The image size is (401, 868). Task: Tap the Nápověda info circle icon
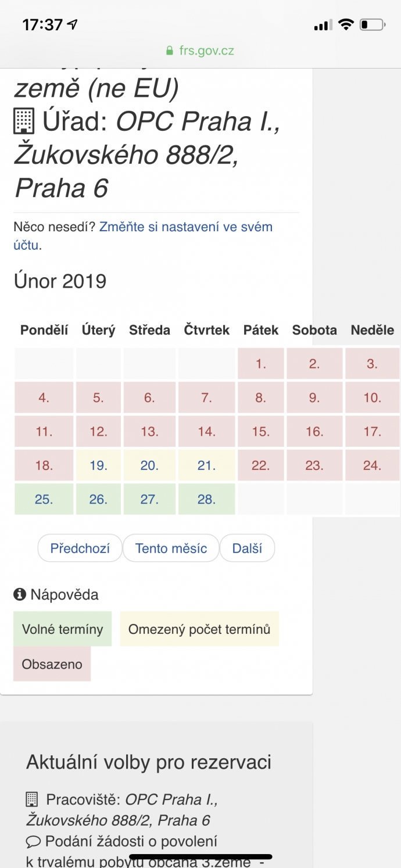point(20,594)
